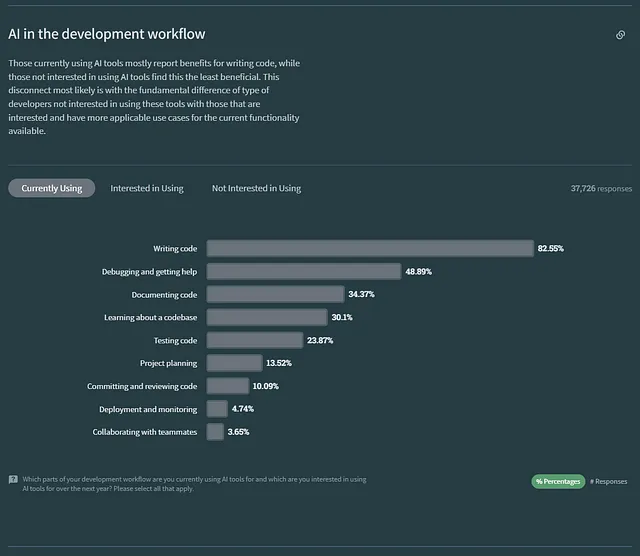Screen dimensions: 640x556
Task: Click the 3.65% value label
Action: [238, 431]
